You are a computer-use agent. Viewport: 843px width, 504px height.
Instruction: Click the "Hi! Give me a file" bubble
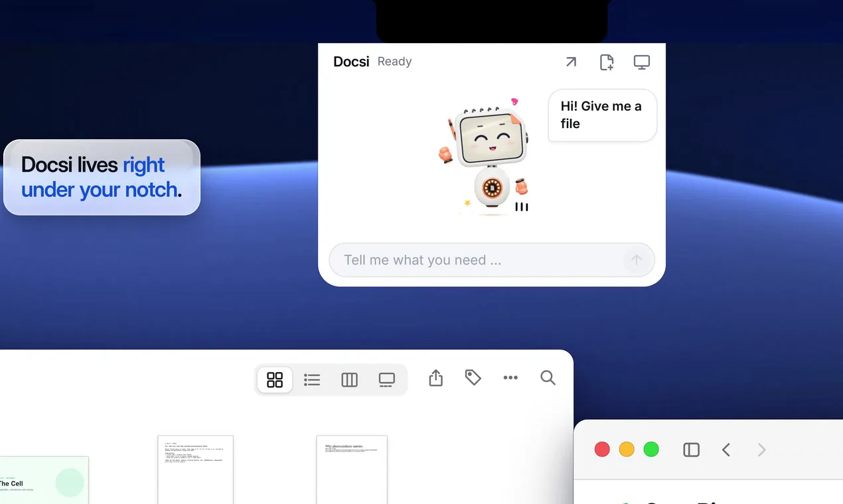602,115
